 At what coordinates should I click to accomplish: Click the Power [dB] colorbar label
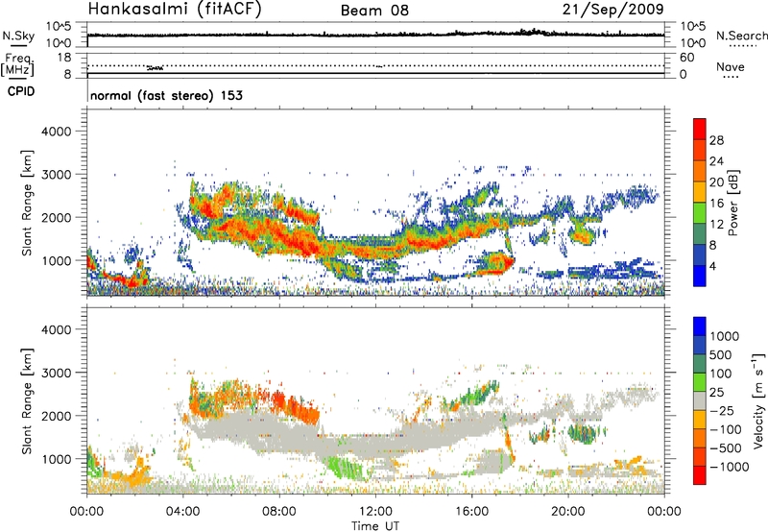tap(733, 203)
